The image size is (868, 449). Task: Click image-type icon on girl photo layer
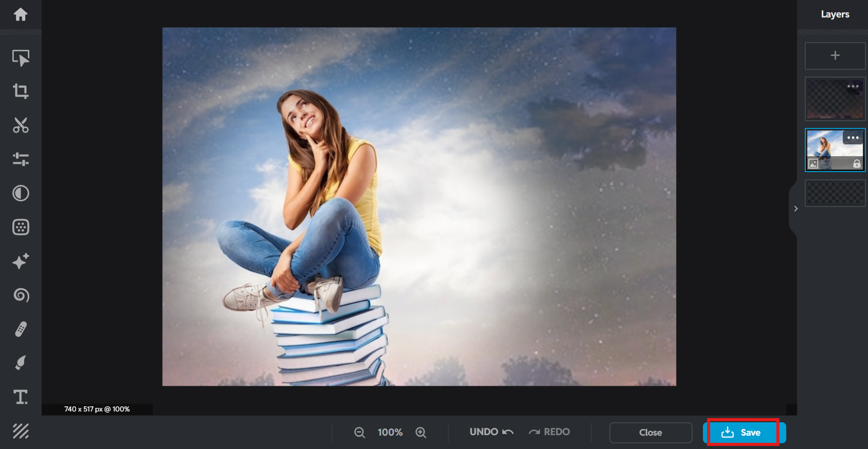(x=813, y=164)
